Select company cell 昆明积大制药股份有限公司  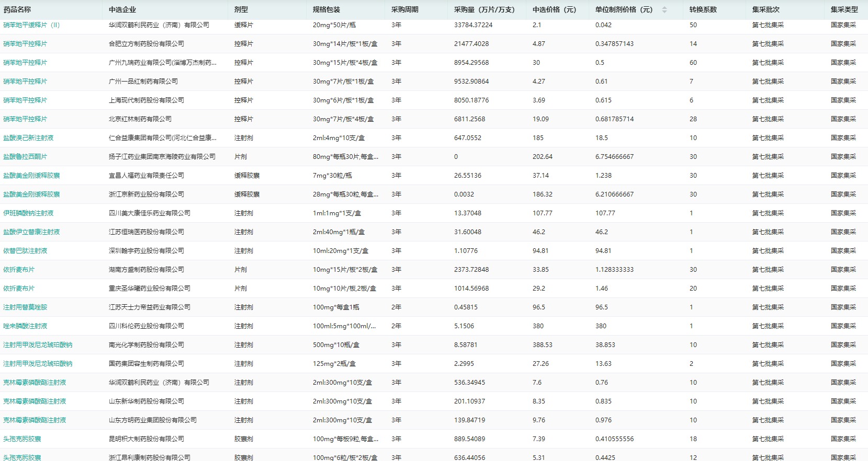pyautogui.click(x=146, y=439)
